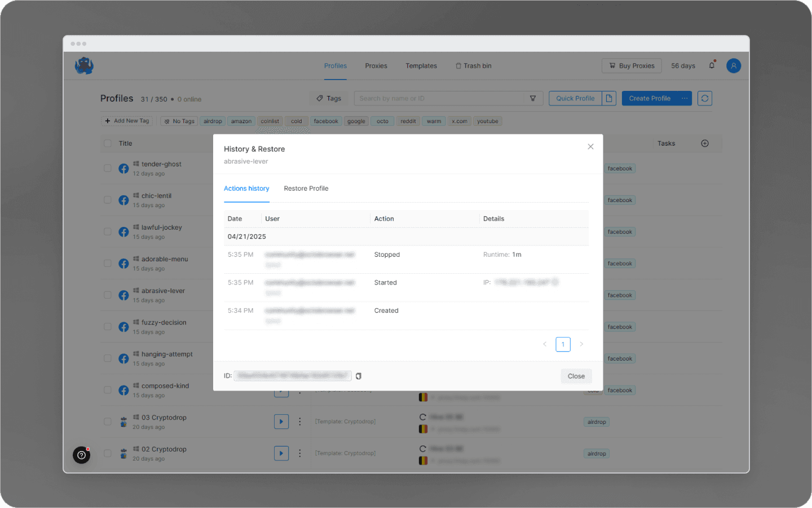
Task: Select the hanging-attempt profile checkbox
Action: click(x=108, y=358)
